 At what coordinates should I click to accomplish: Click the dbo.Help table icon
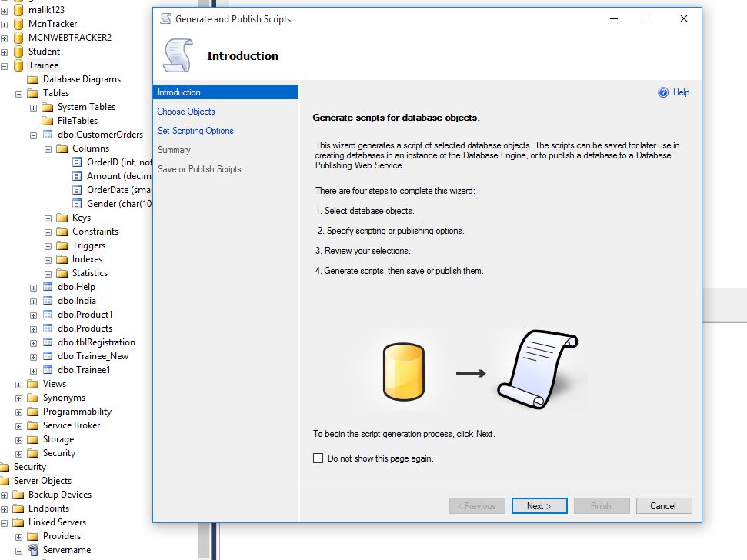[x=48, y=287]
